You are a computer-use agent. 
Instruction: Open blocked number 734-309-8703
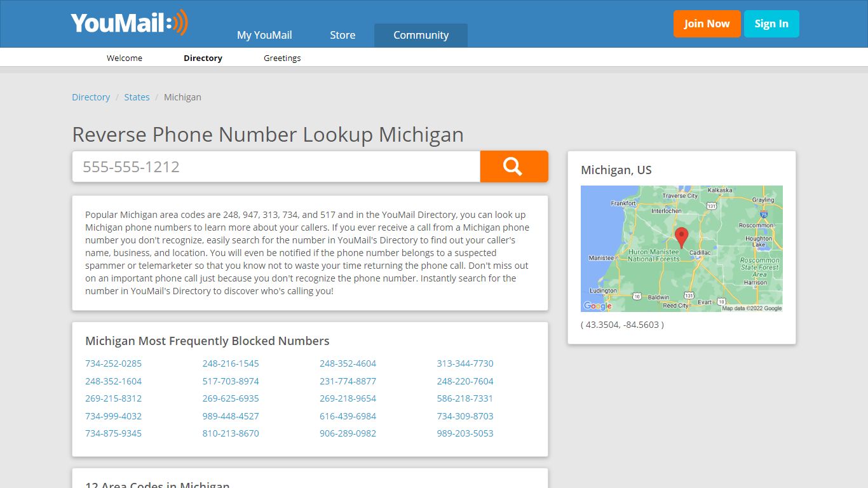[465, 416]
